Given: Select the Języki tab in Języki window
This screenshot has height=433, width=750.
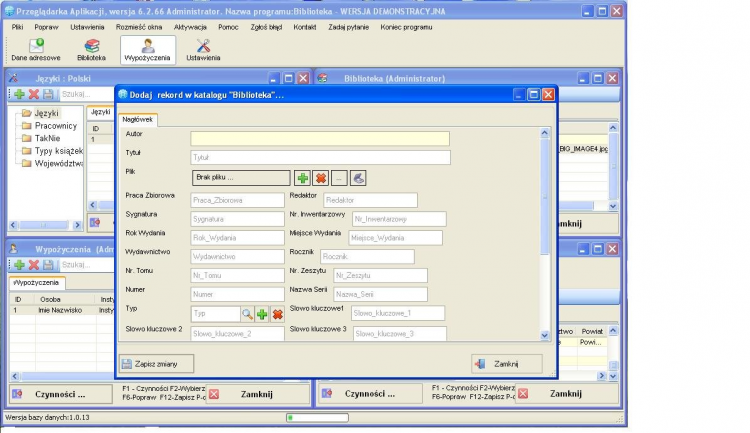Looking at the screenshot, I should [x=100, y=112].
